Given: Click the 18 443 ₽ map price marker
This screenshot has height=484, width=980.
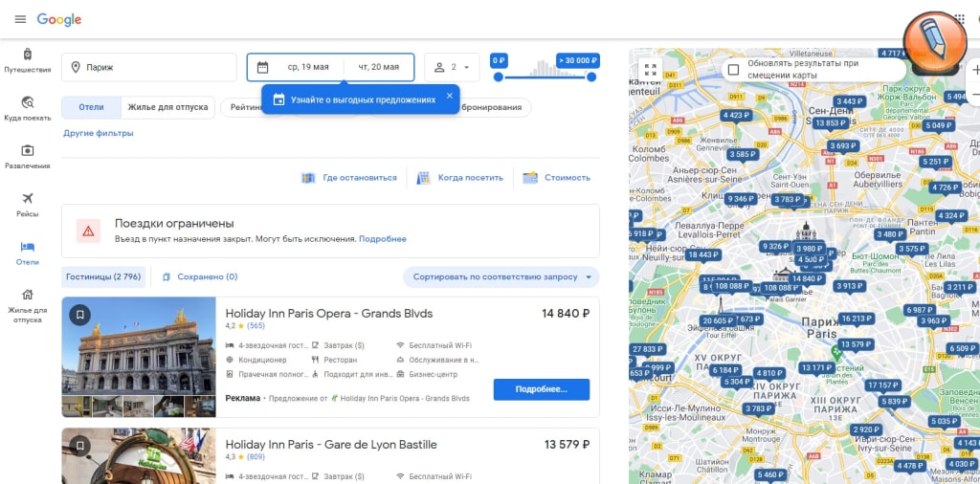Looking at the screenshot, I should coord(703,254).
